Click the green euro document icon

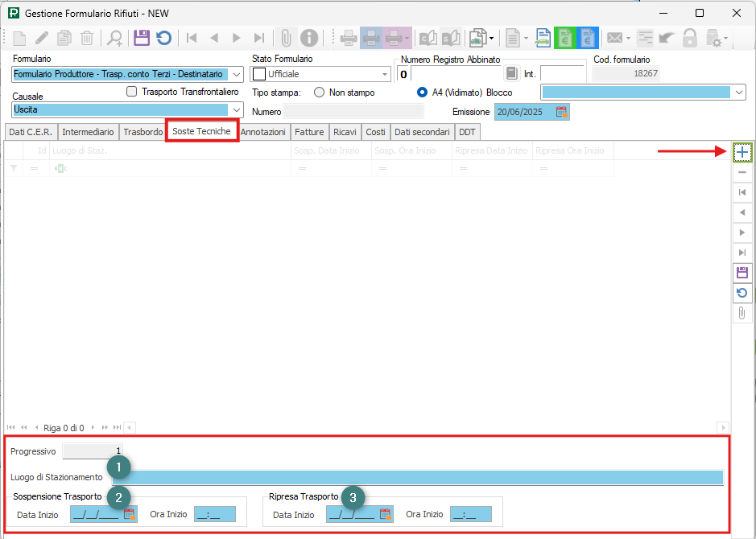tap(564, 38)
